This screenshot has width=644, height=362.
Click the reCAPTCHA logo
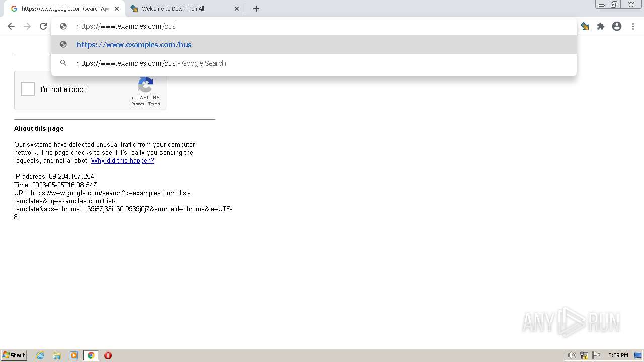pos(146,85)
